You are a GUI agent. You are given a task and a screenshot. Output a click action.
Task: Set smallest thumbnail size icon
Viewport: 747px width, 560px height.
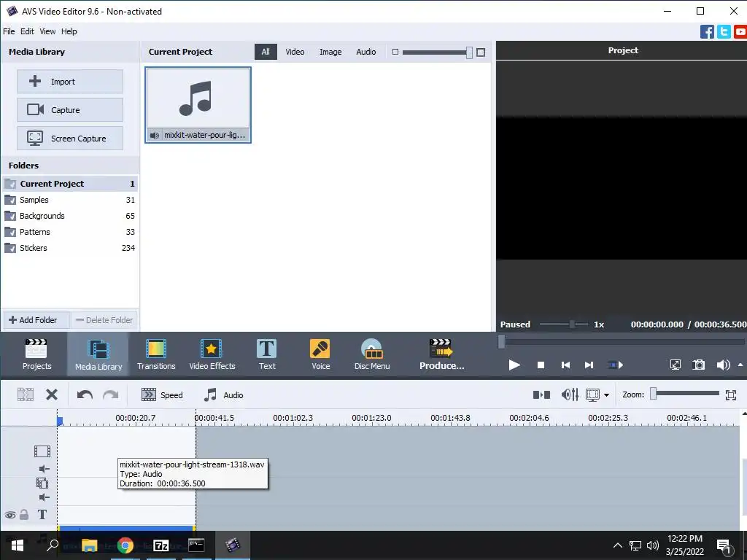pos(395,52)
